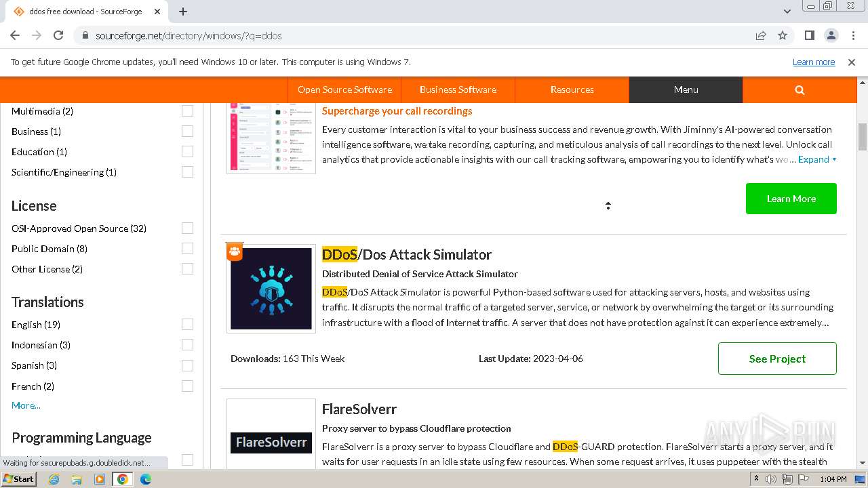Launch Microsoft Edge from the taskbar
This screenshot has width=868, height=488.
(x=146, y=479)
